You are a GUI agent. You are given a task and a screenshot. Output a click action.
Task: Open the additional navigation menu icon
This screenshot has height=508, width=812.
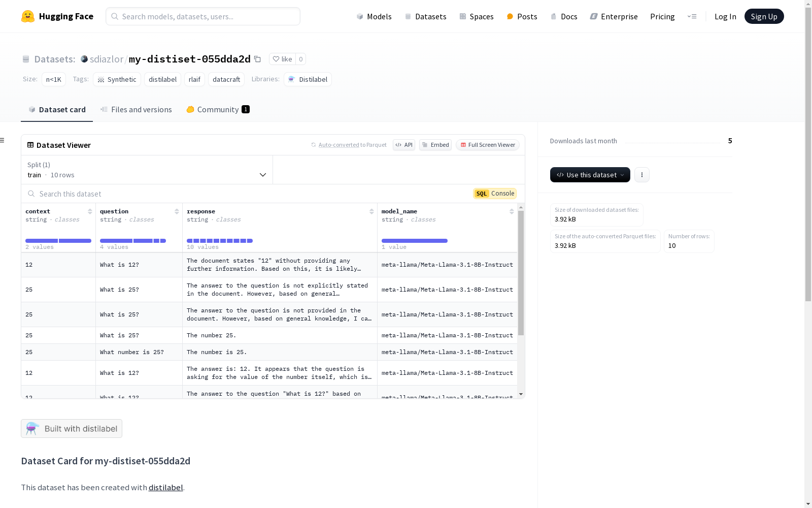[x=692, y=16]
